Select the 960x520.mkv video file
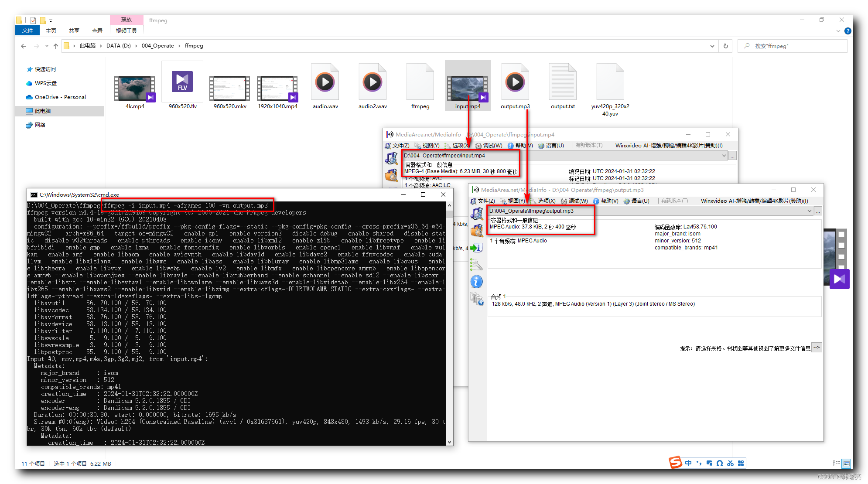Viewport: 868px width, 484px height. click(230, 89)
